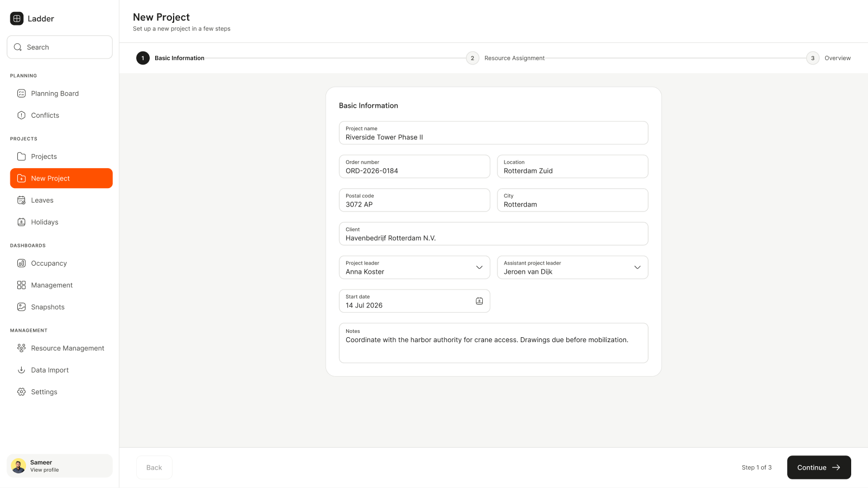
Task: Click the City field
Action: click(x=572, y=200)
